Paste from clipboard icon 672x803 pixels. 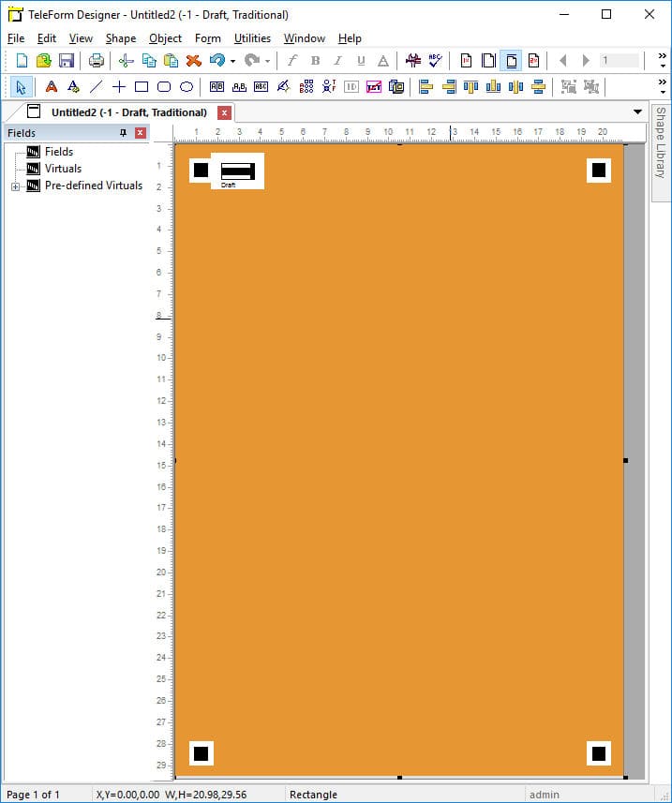(x=172, y=60)
